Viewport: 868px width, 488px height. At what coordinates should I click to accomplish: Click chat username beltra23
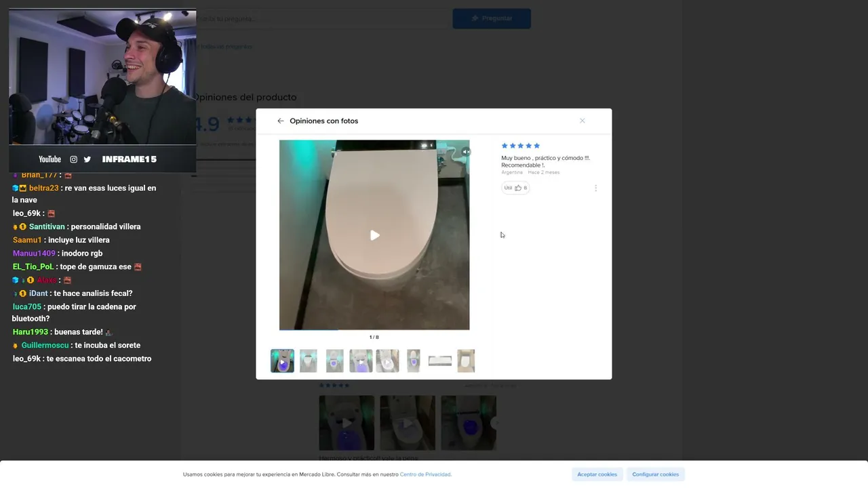[x=44, y=188]
